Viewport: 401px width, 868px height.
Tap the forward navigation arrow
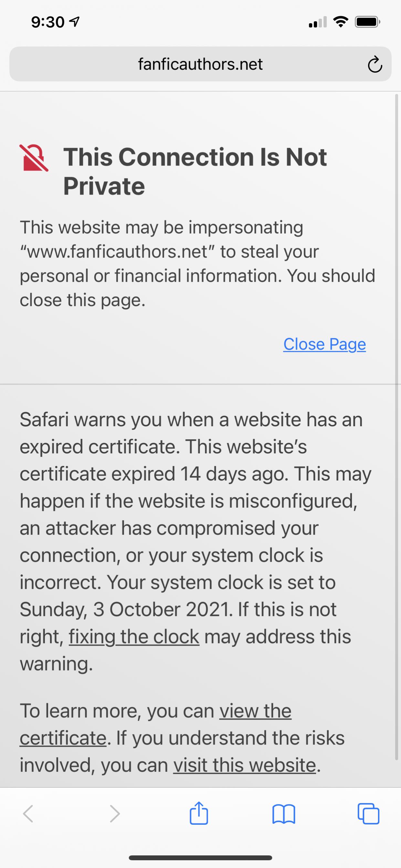115,814
